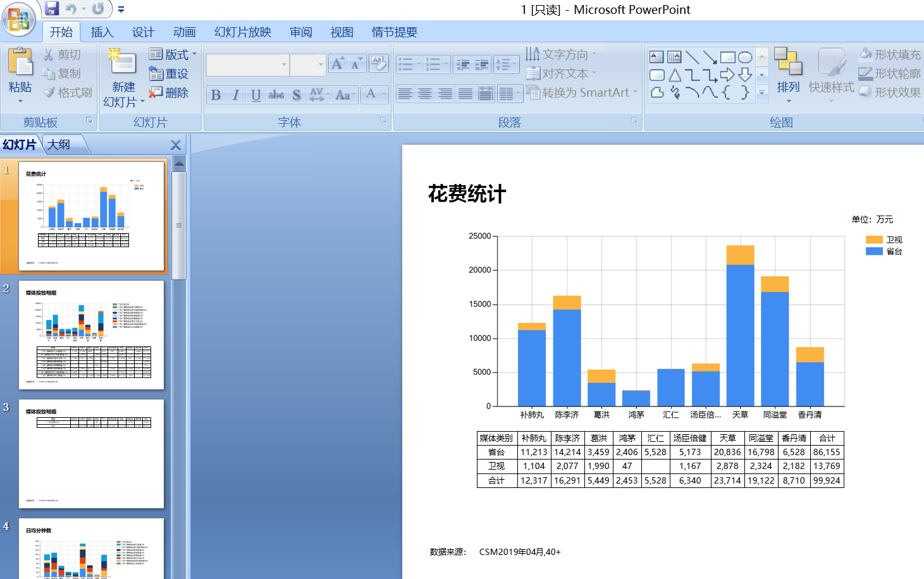Click 形状效果 (Shape Effects) button
924x579 pixels.
coord(890,92)
